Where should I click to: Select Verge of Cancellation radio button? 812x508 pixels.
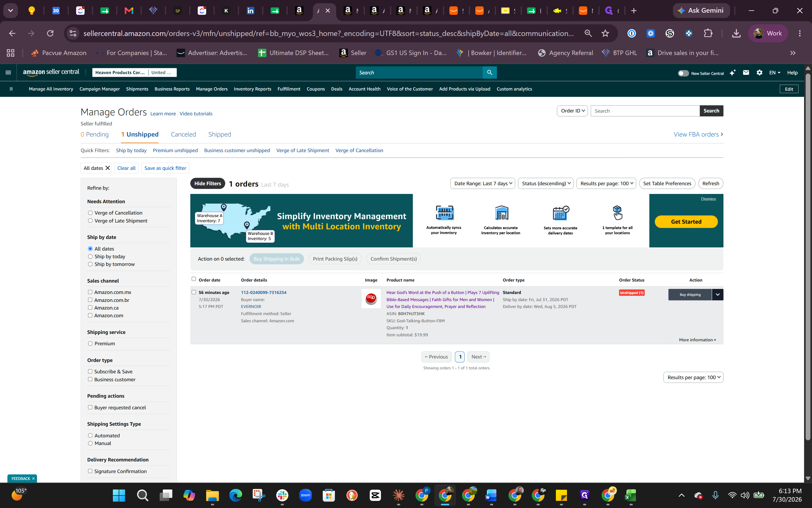pyautogui.click(x=90, y=213)
